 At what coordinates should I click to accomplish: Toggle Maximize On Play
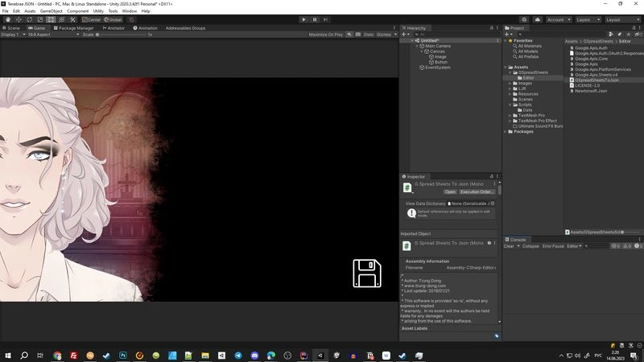click(x=326, y=35)
